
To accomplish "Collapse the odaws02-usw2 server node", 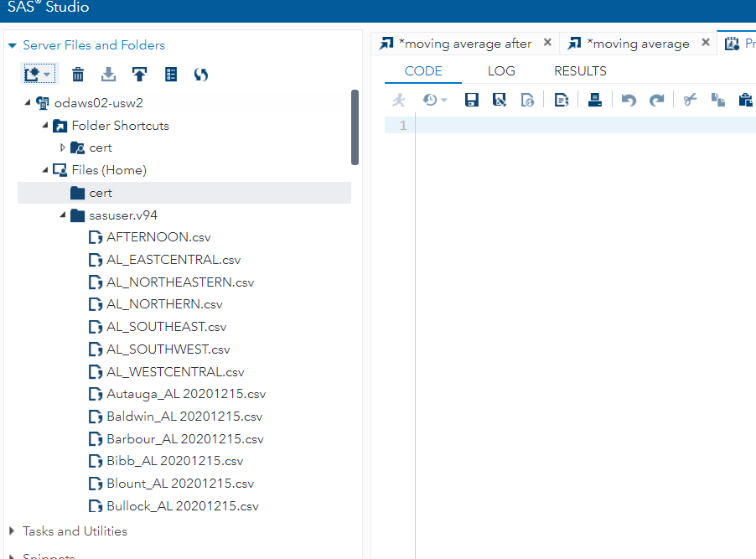I will 28,102.
